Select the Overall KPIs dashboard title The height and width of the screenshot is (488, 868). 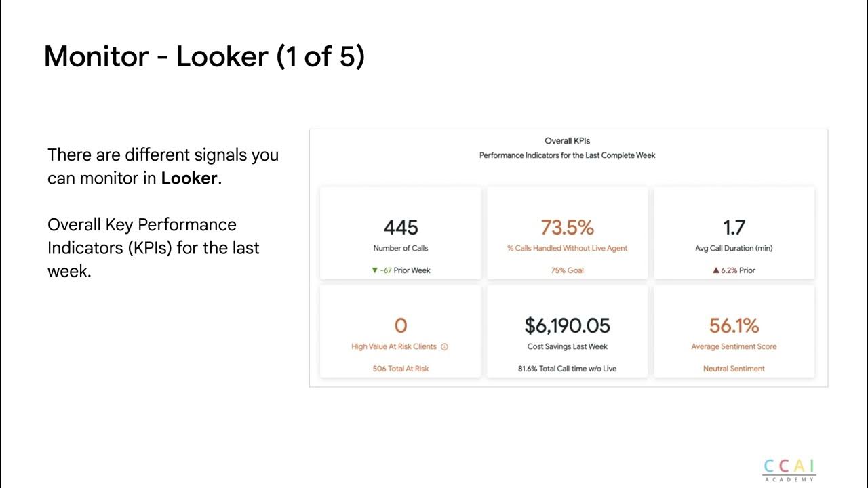[568, 141]
